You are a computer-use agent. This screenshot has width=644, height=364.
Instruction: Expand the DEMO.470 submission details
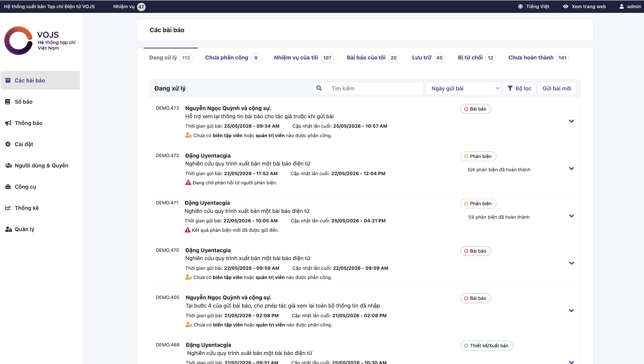tap(571, 263)
